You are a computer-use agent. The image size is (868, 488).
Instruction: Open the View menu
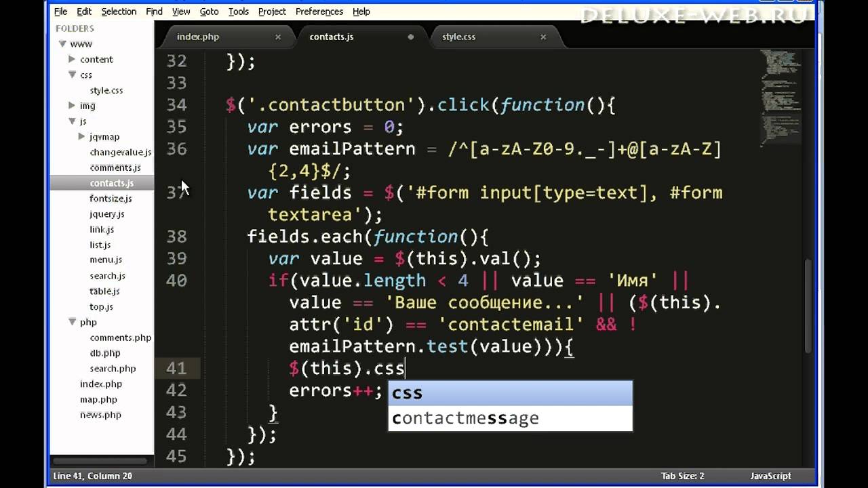click(x=181, y=12)
